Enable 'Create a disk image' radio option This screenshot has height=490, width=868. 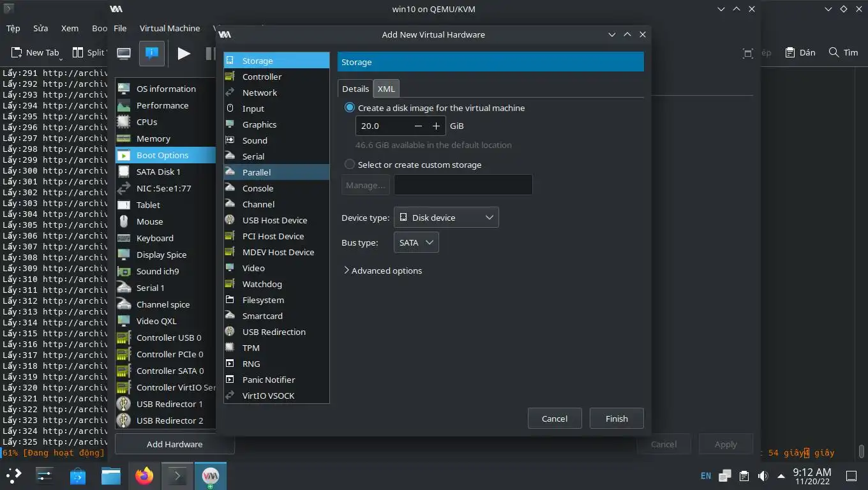(x=350, y=108)
